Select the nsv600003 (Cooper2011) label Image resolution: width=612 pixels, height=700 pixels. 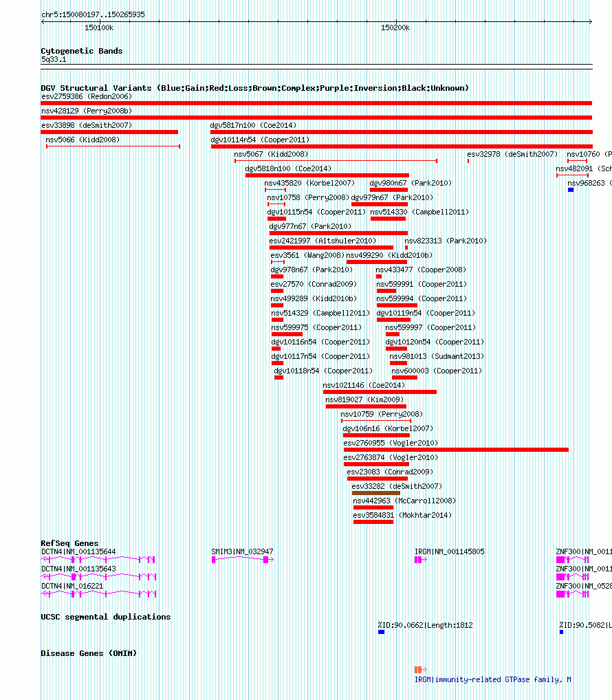437,371
